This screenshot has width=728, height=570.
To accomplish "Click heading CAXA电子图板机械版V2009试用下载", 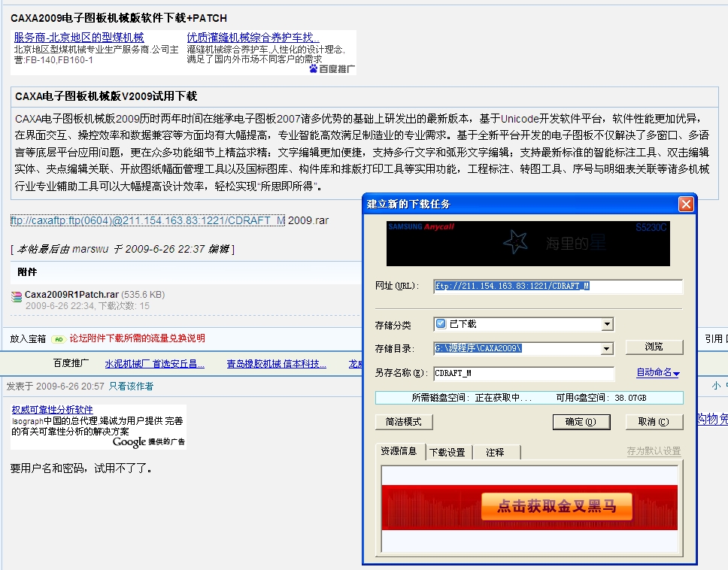I will coord(106,96).
